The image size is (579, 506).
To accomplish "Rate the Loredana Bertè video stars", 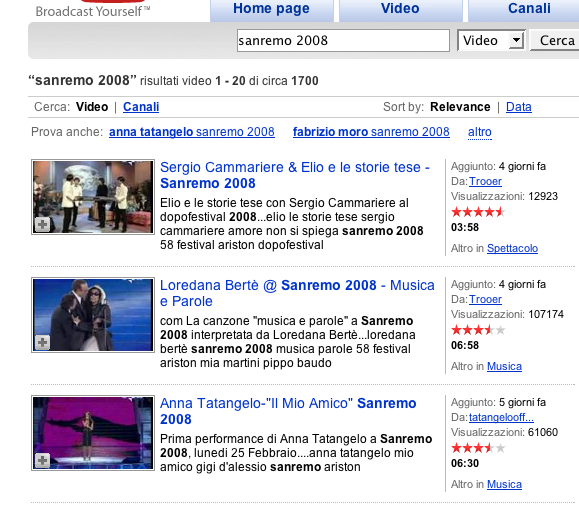I will (478, 330).
